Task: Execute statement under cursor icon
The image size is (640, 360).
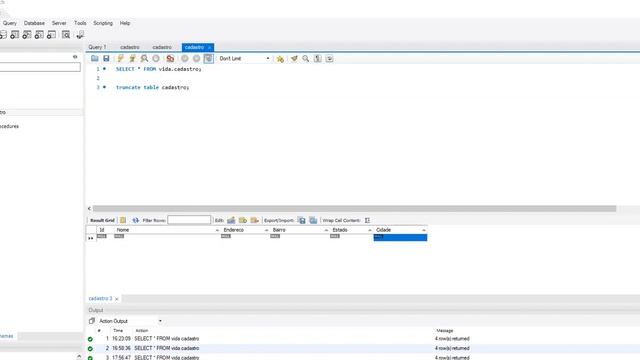Action: coord(132,59)
